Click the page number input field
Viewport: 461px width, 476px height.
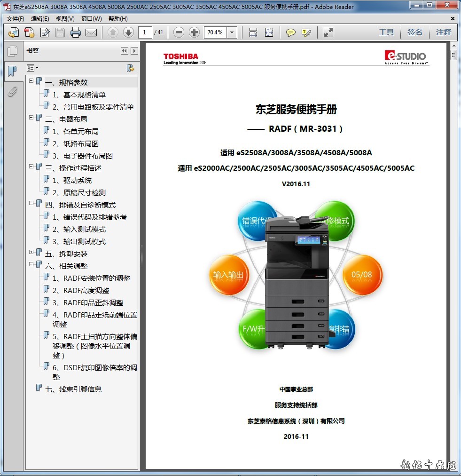point(144,32)
